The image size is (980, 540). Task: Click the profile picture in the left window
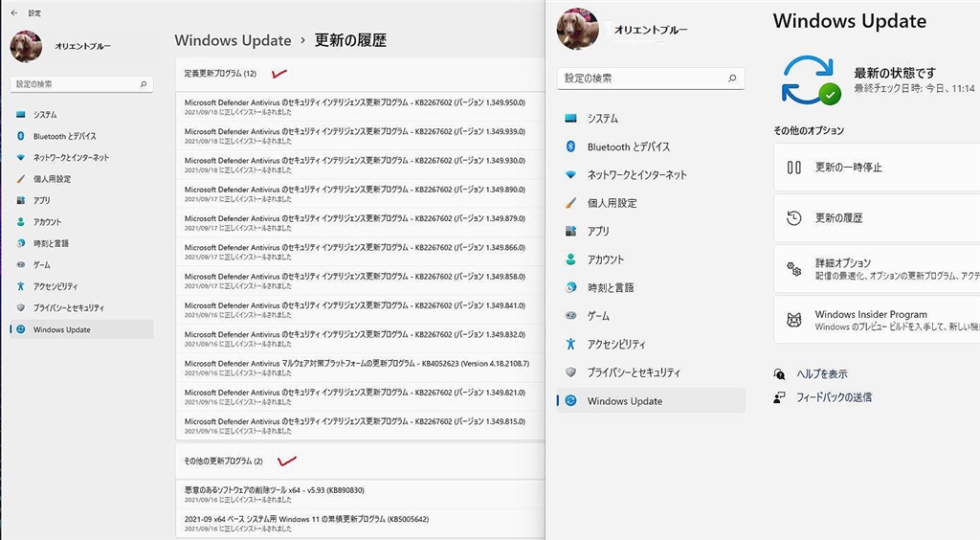[x=26, y=46]
